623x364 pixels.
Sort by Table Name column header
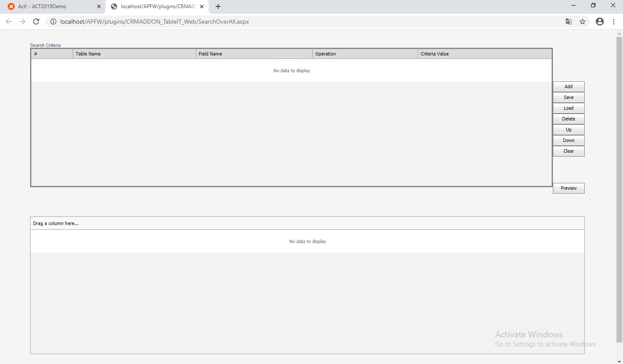134,54
